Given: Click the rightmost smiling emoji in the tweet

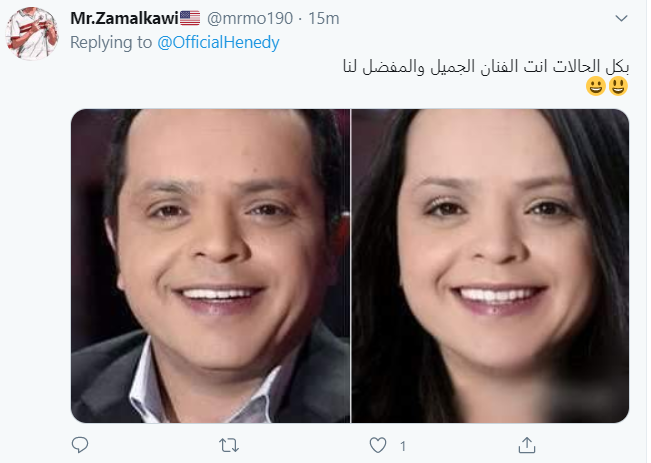Looking at the screenshot, I should 618,86.
